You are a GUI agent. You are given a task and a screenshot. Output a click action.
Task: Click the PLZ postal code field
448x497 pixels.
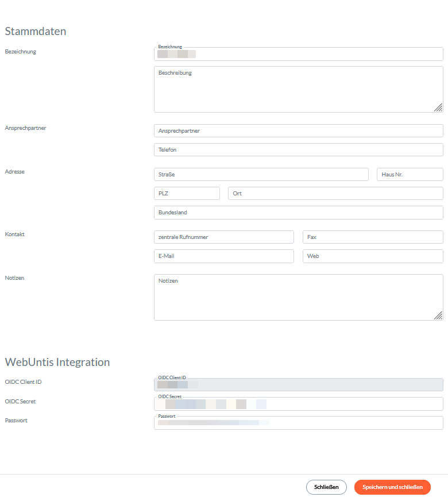pyautogui.click(x=187, y=194)
